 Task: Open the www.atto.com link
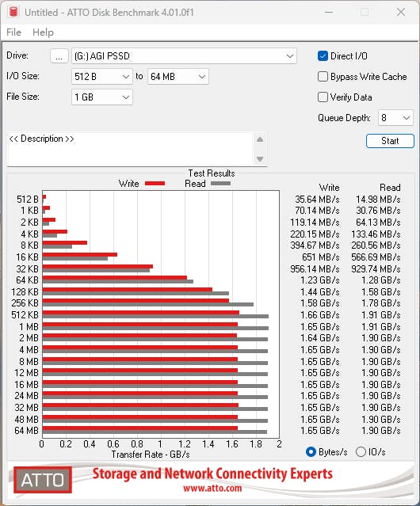coord(212,488)
